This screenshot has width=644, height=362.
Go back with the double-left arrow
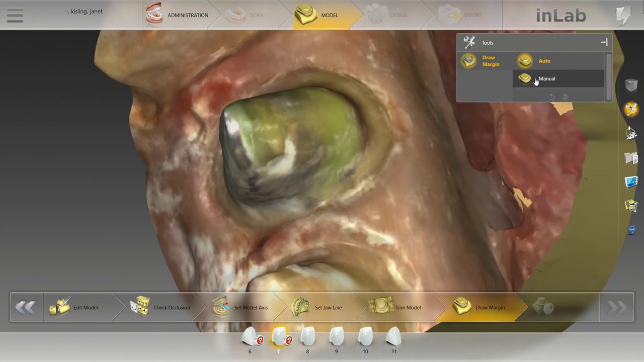[25, 307]
